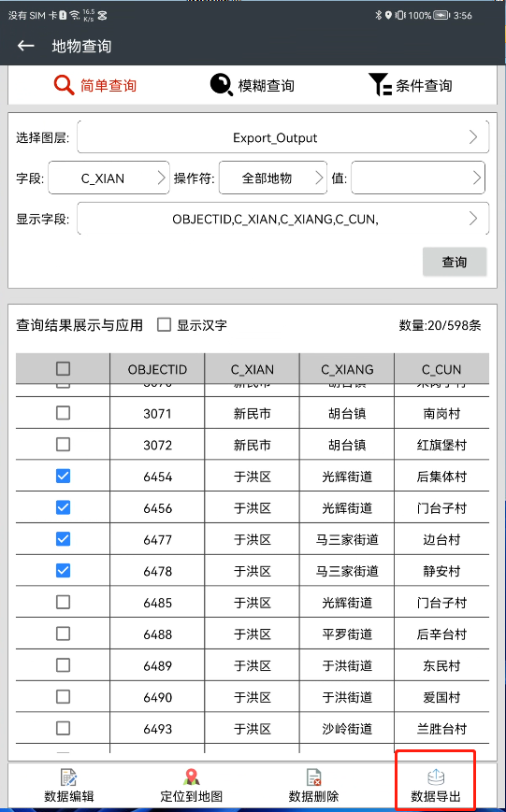Screen dimensions: 506x812
Task: Expand the 显示字段 display fields selector
Action: 283,219
